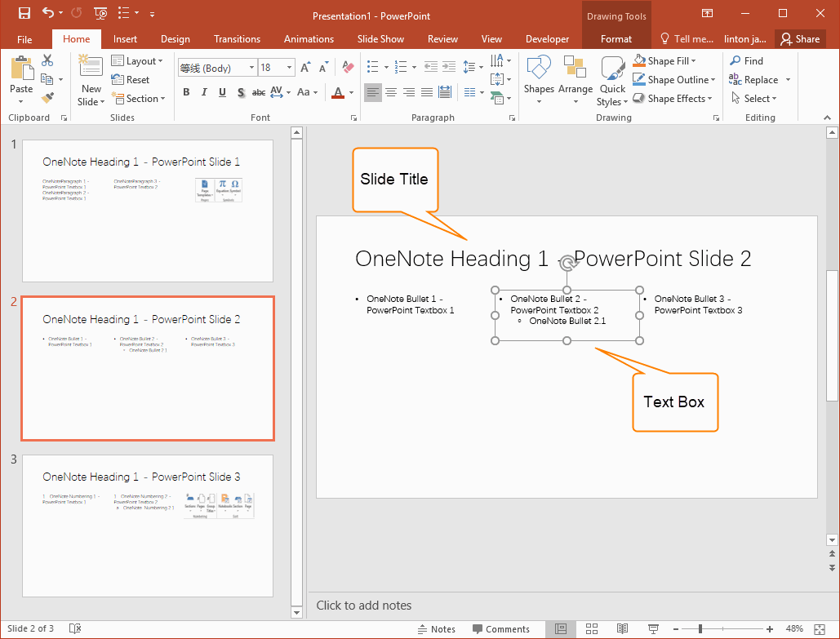The image size is (840, 639).
Task: Click the Share button
Action: (x=800, y=39)
